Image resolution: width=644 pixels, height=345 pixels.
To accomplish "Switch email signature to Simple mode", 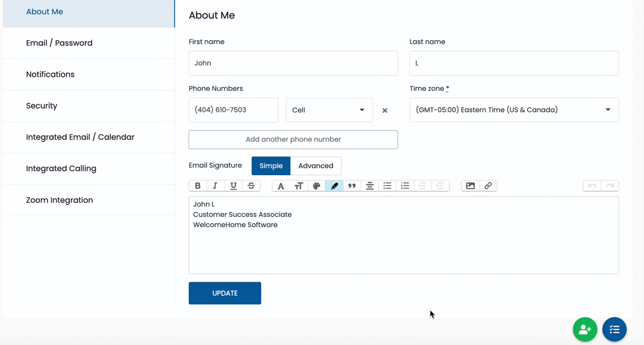I will 271,166.
